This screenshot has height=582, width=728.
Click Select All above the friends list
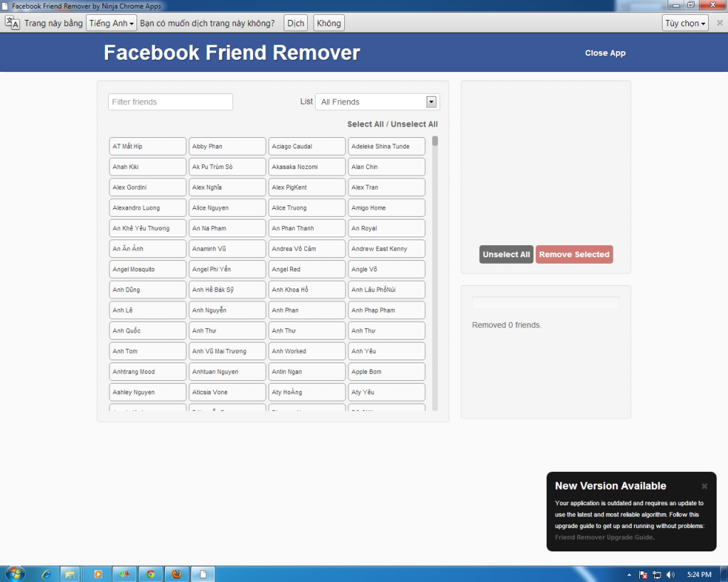click(x=365, y=124)
